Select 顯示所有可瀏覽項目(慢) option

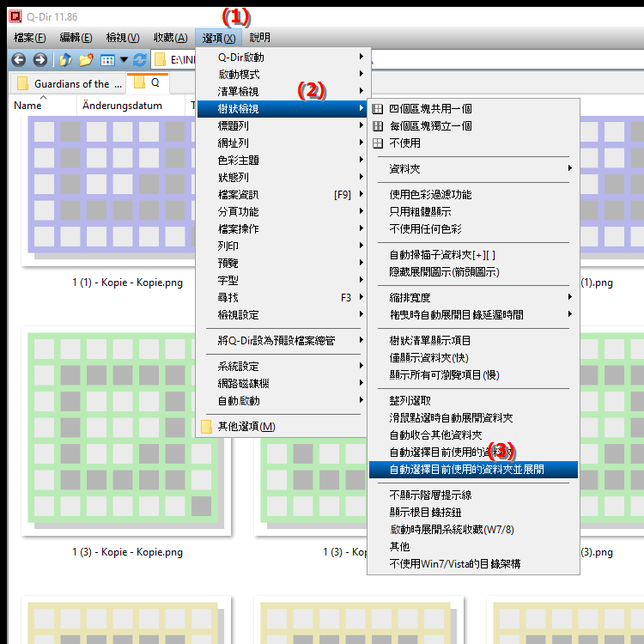click(473, 375)
